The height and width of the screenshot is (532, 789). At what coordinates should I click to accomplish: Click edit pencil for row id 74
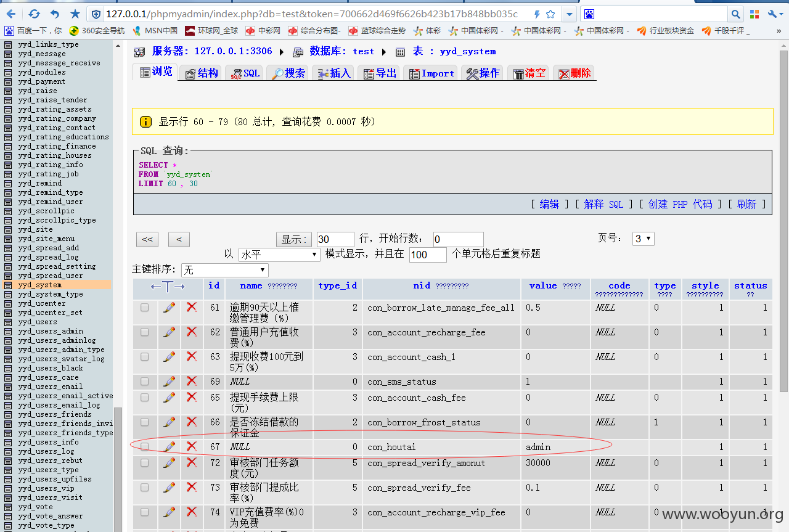(x=169, y=512)
